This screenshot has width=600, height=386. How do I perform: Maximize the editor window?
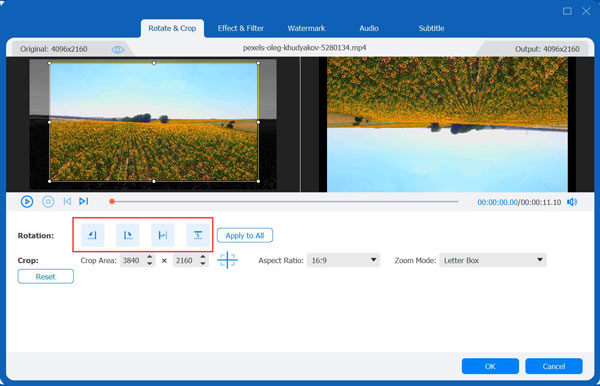[x=567, y=11]
